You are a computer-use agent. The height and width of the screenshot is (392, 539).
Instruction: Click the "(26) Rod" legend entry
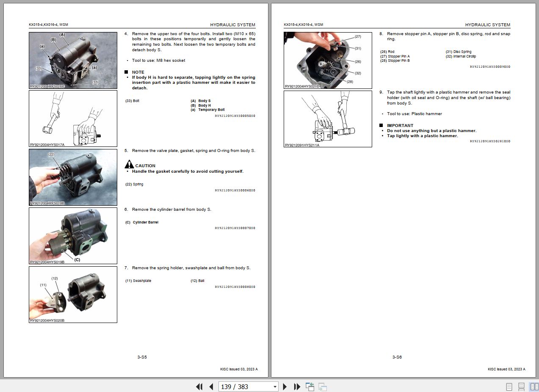tap(387, 52)
